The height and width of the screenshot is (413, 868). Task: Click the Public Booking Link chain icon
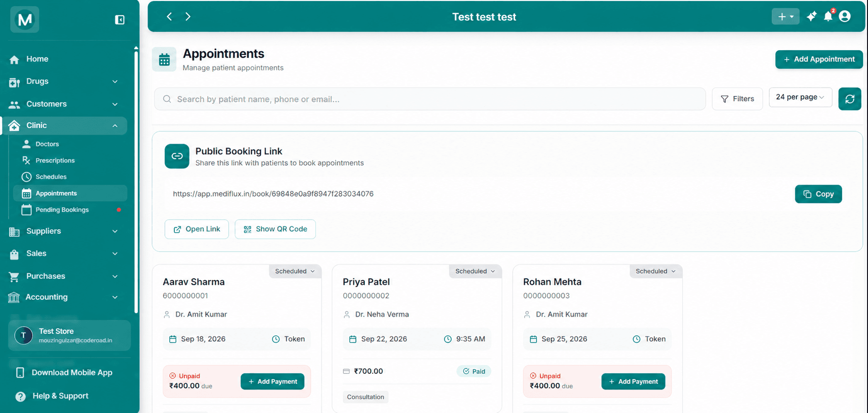(x=177, y=156)
